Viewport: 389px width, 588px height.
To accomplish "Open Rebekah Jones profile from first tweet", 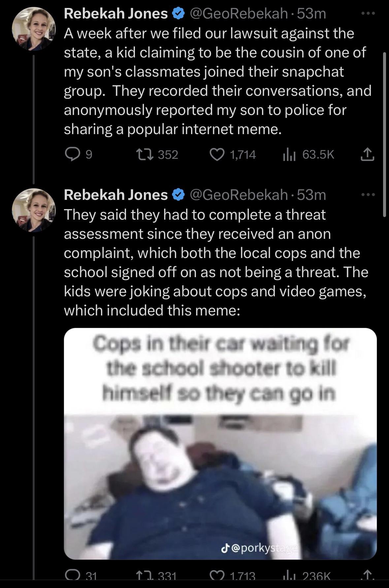I will pyautogui.click(x=115, y=14).
